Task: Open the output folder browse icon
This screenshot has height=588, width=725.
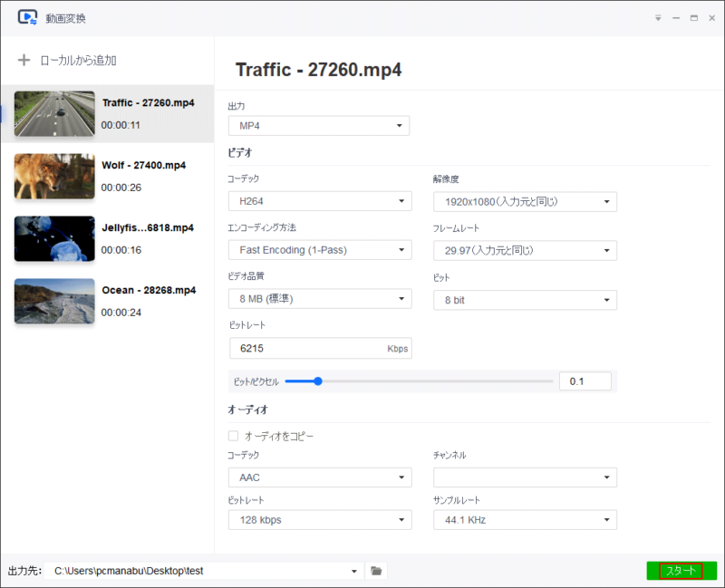Action: pos(376,571)
